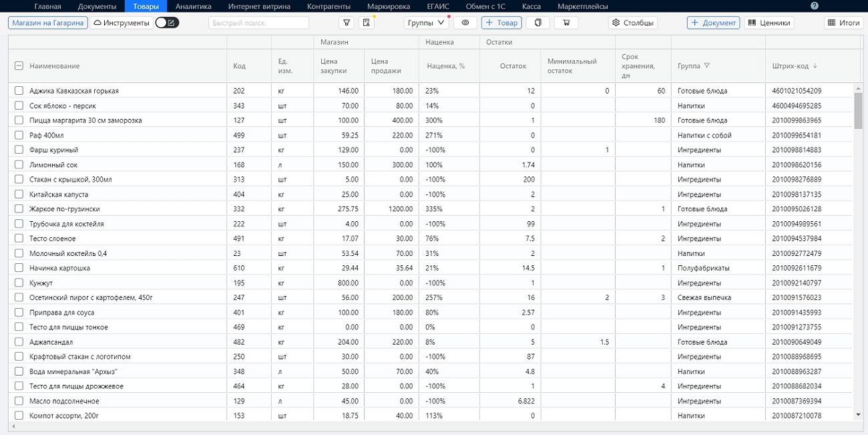The image size is (868, 435).
Task: Click the filter funnel icon in toolbar
Action: tap(347, 23)
